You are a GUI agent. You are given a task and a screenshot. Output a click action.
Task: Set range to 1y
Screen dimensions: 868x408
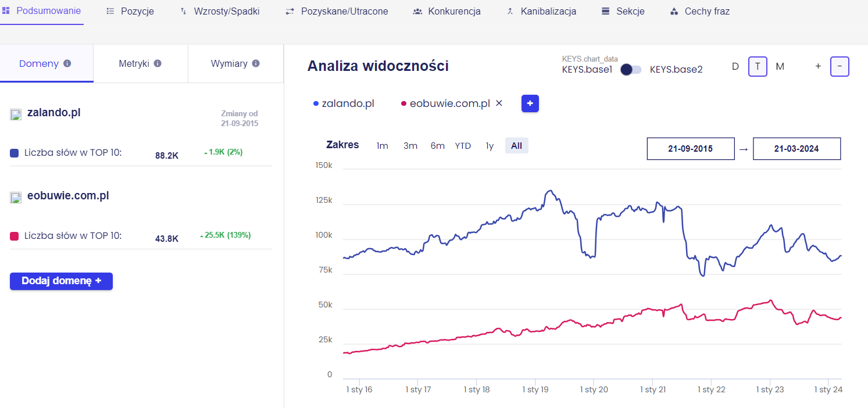pos(490,146)
